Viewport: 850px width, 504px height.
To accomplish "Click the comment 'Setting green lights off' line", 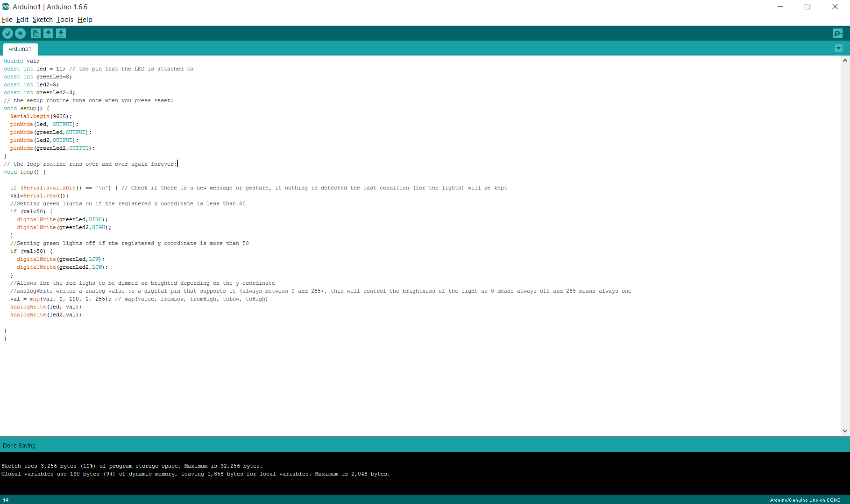I will click(130, 243).
